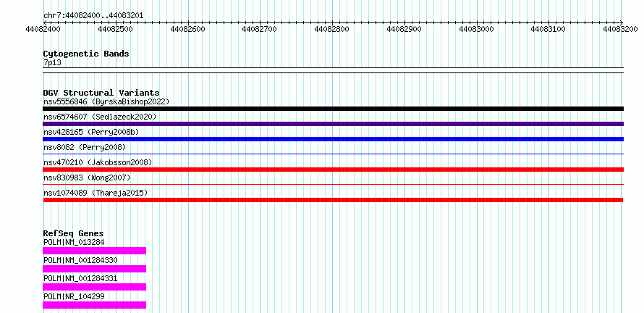Select the 44083000 ruler tick label
Image resolution: width=644 pixels, height=313 pixels.
(476, 29)
